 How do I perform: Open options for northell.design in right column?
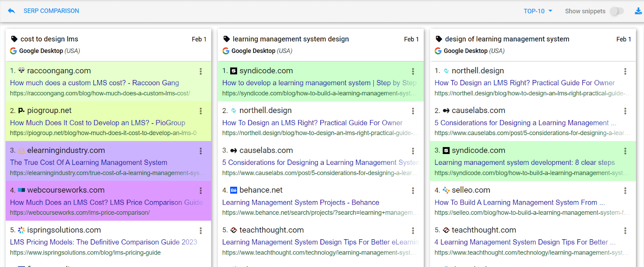point(625,71)
